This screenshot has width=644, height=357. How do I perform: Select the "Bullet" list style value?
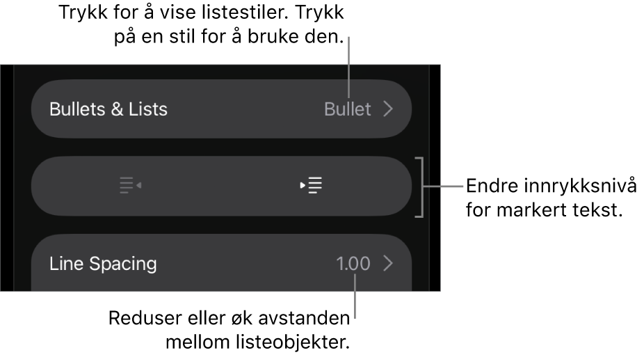pyautogui.click(x=347, y=109)
